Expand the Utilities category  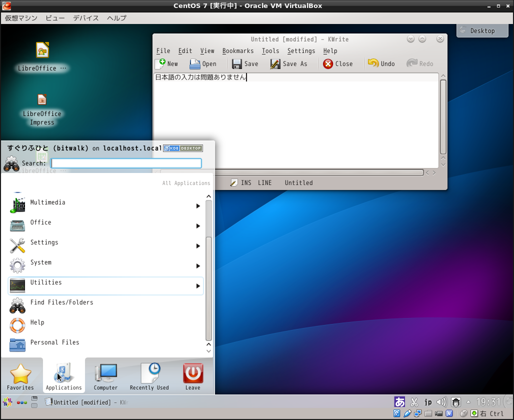click(x=46, y=282)
